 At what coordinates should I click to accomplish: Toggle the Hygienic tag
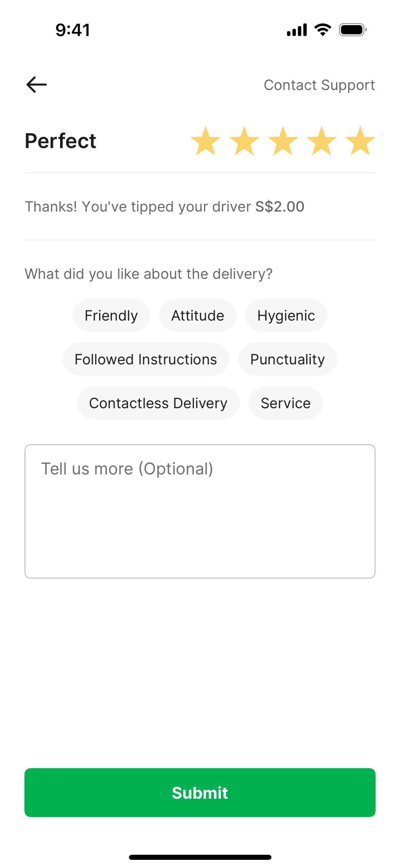pyautogui.click(x=286, y=315)
